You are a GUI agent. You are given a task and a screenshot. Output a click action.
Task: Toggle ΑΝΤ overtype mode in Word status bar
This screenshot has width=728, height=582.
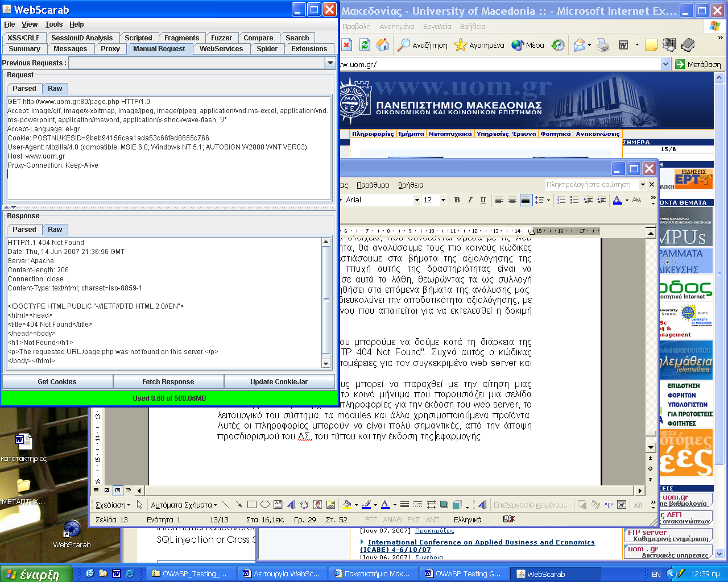432,519
